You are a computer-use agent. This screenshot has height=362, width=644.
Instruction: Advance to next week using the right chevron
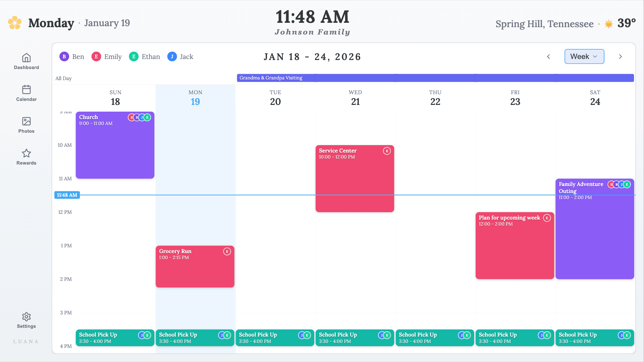pos(620,56)
